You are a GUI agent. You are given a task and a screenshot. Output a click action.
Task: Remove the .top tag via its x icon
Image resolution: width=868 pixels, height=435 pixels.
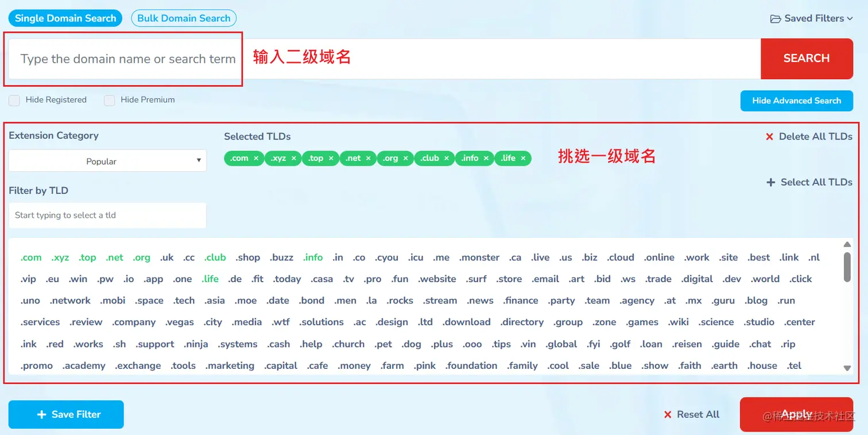coord(331,158)
